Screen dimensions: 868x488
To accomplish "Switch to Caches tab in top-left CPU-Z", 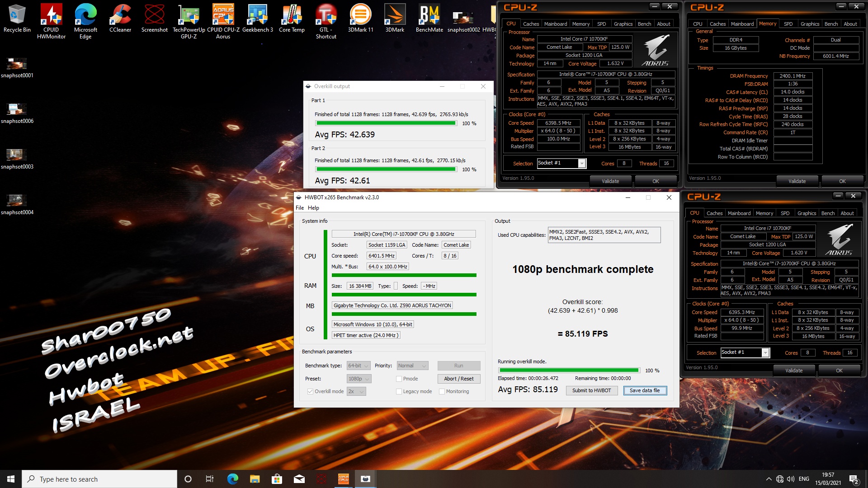I will 531,24.
